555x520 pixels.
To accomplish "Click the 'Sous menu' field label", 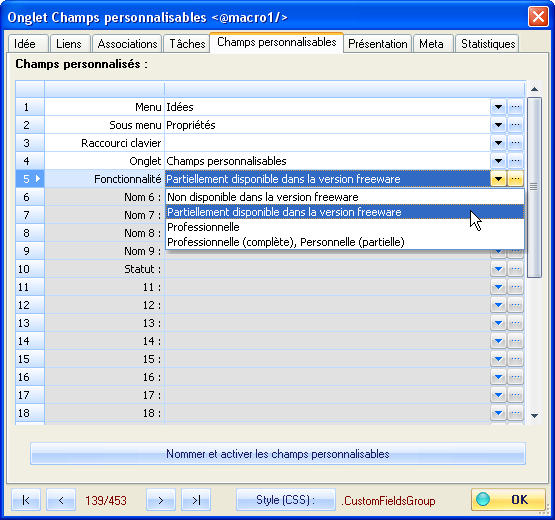I will coord(135,125).
